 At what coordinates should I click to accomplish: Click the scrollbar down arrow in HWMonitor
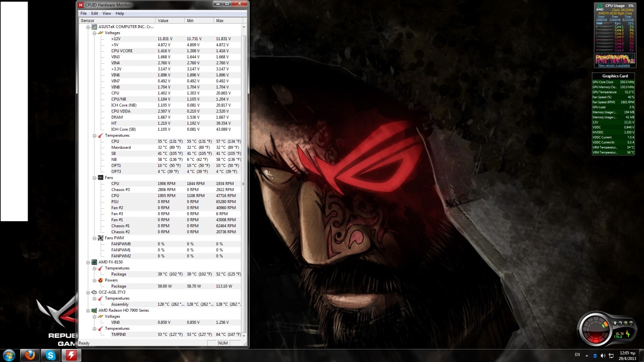coord(244,335)
